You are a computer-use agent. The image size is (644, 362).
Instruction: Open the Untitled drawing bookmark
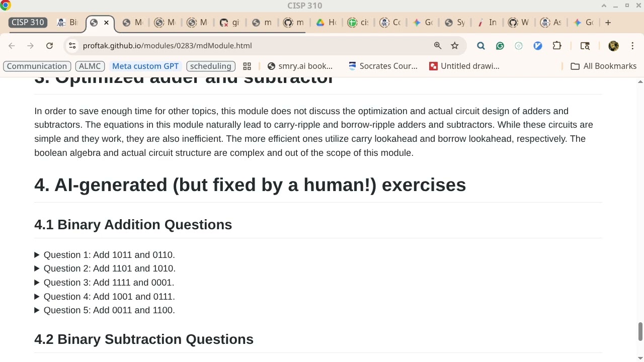click(464, 66)
